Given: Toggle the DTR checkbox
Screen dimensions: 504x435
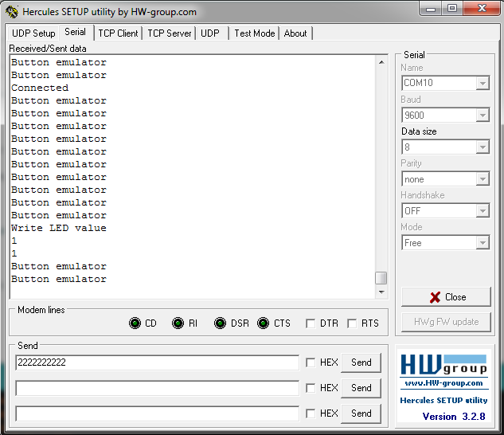Looking at the screenshot, I should 311,323.
